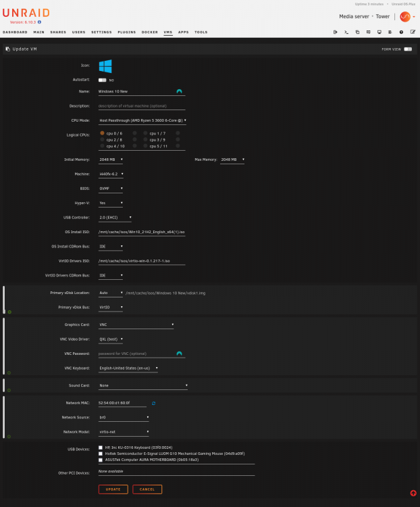Viewport: 420px width, 507px height.
Task: Click the Update VM header icon
Action: click(7, 49)
